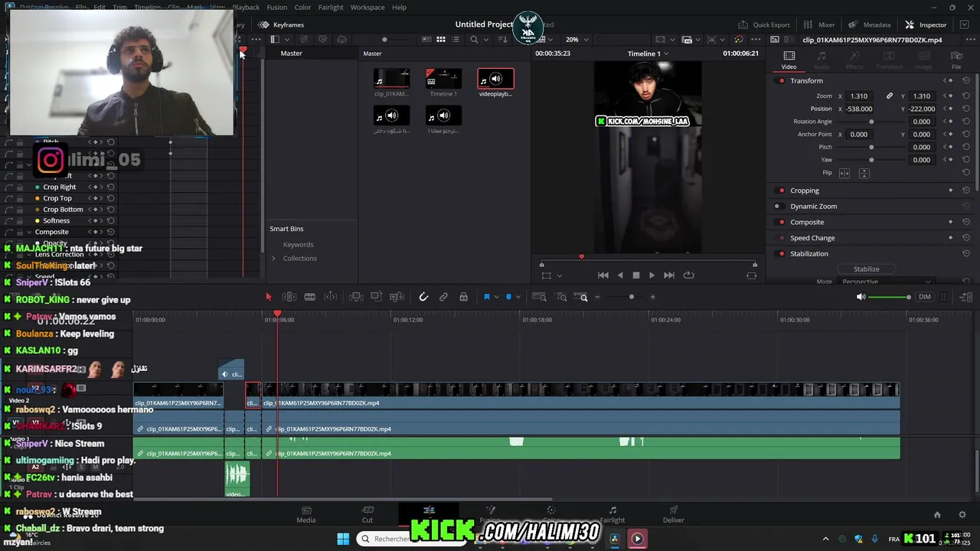The width and height of the screenshot is (980, 551).
Task: Click the Full Extent Zoom icon
Action: tap(539, 297)
